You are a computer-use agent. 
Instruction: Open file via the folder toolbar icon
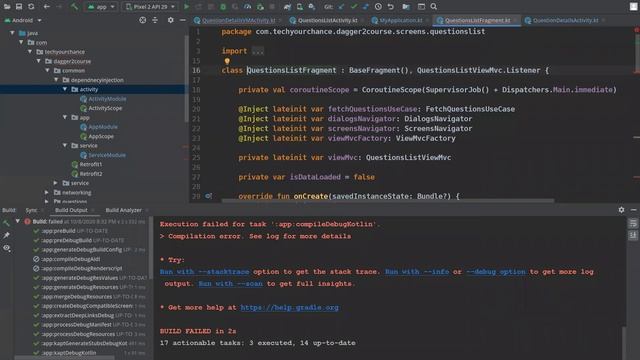tap(7, 7)
